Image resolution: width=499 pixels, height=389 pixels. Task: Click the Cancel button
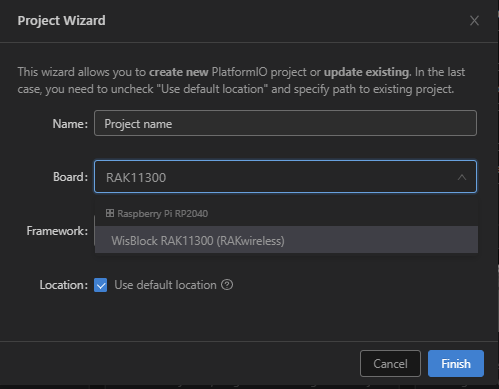pyautogui.click(x=390, y=363)
